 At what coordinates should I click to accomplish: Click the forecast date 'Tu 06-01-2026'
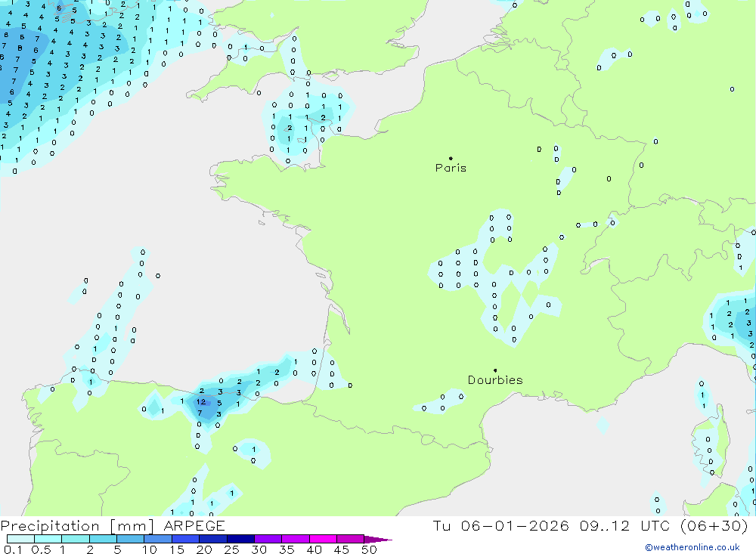pos(500,525)
